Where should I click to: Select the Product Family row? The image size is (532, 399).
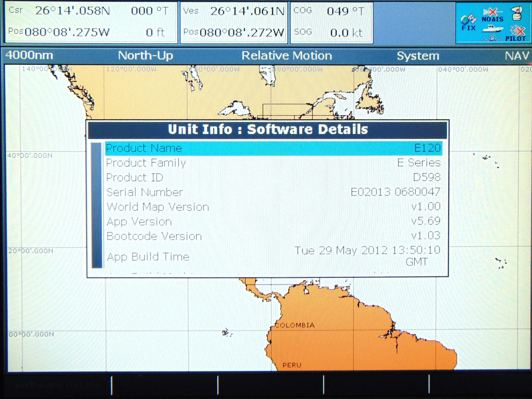(273, 163)
